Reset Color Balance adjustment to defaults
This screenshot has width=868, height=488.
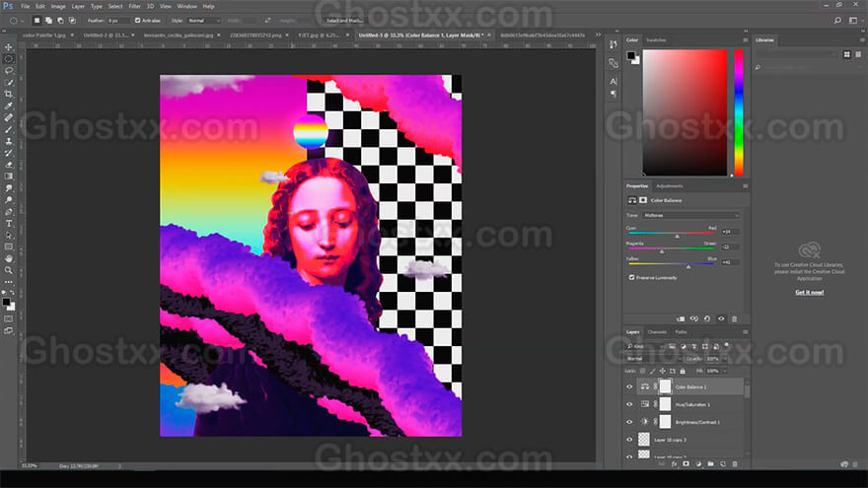(x=707, y=318)
